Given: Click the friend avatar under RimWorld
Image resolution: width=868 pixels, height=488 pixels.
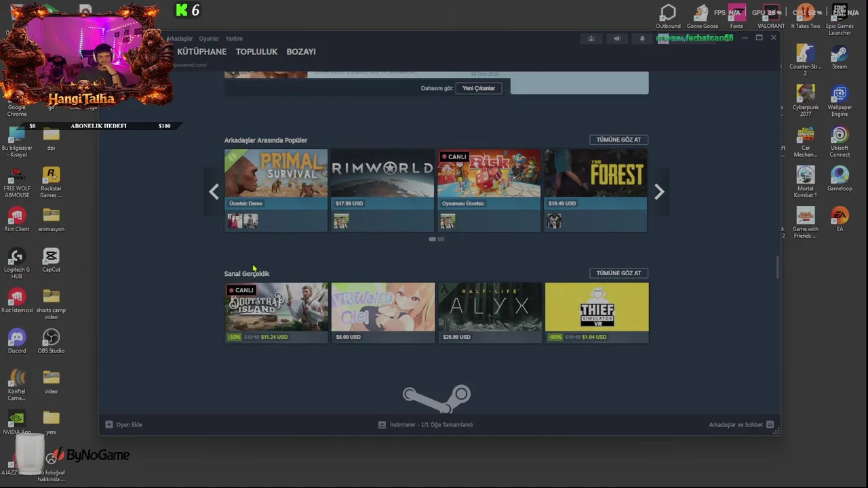Looking at the screenshot, I should (x=341, y=221).
